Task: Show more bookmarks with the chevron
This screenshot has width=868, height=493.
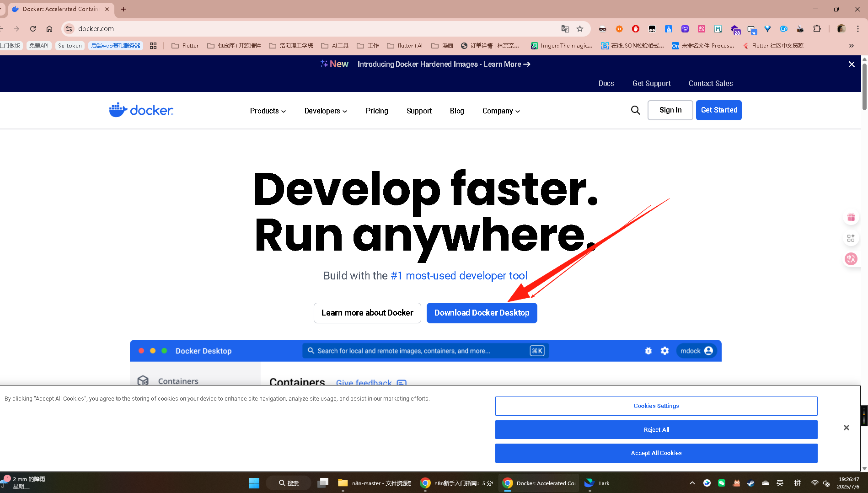Action: click(851, 46)
